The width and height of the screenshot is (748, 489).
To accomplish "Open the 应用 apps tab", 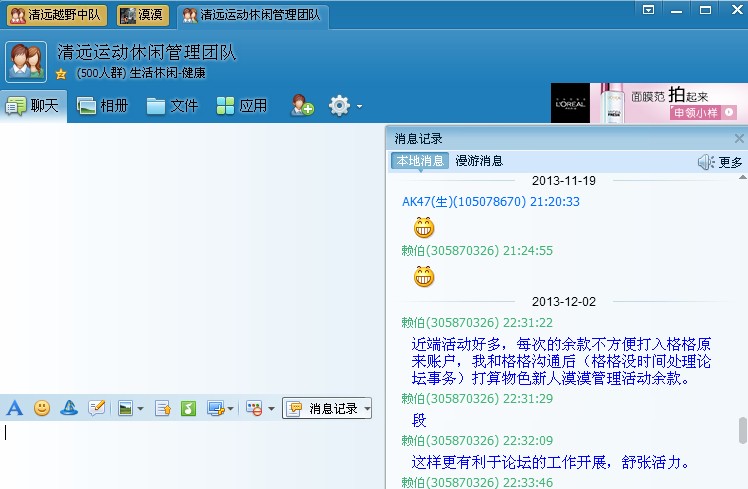I will (241, 106).
